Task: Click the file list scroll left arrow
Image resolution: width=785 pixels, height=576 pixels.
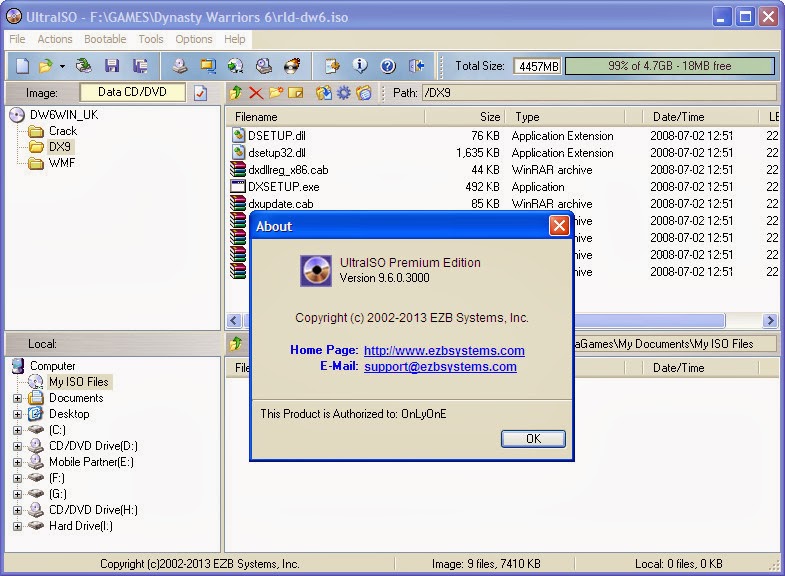Action: tap(234, 320)
